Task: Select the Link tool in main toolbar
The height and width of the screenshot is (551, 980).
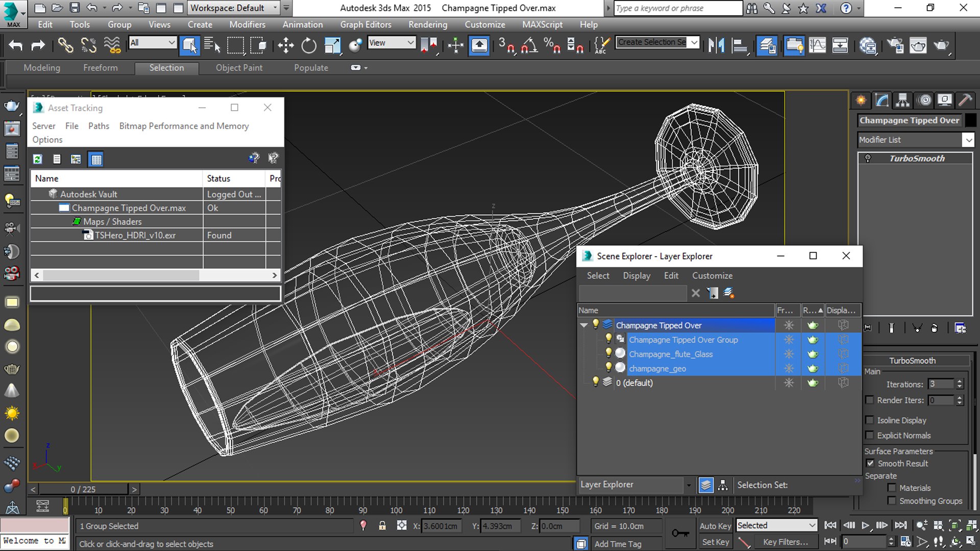Action: click(x=65, y=45)
